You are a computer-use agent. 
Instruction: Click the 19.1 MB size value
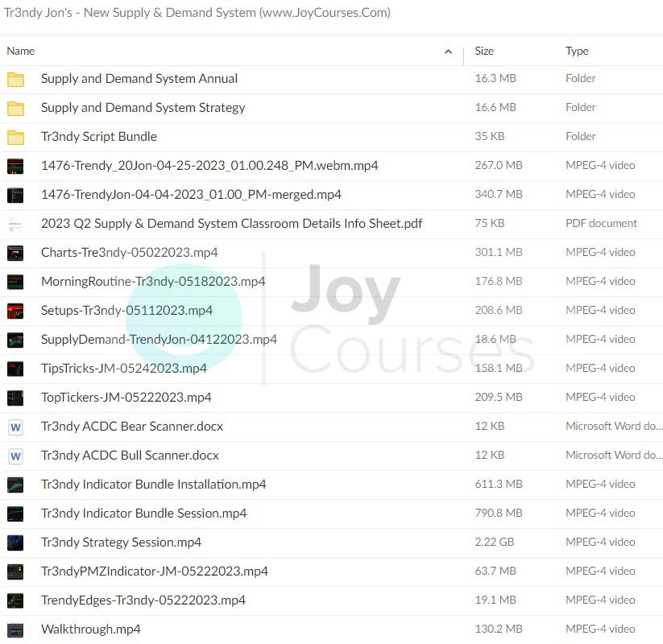point(495,600)
